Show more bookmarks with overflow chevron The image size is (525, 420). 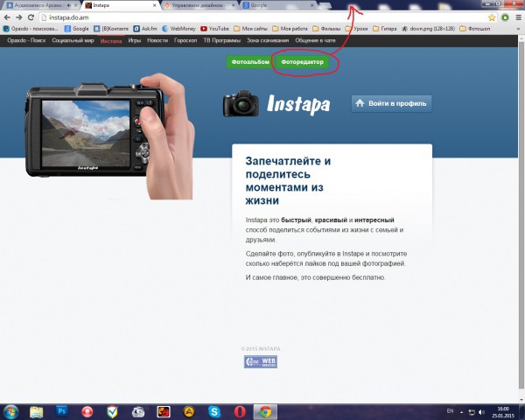pyautogui.click(x=519, y=29)
